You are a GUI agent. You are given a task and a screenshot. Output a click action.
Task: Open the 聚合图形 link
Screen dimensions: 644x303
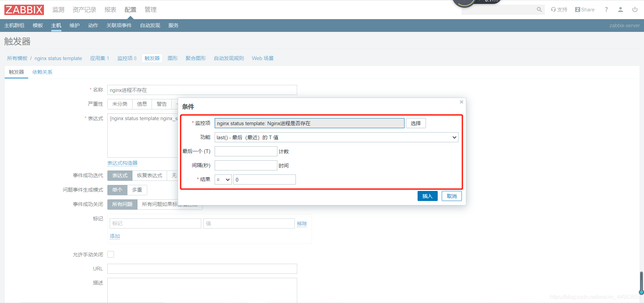tap(196, 58)
